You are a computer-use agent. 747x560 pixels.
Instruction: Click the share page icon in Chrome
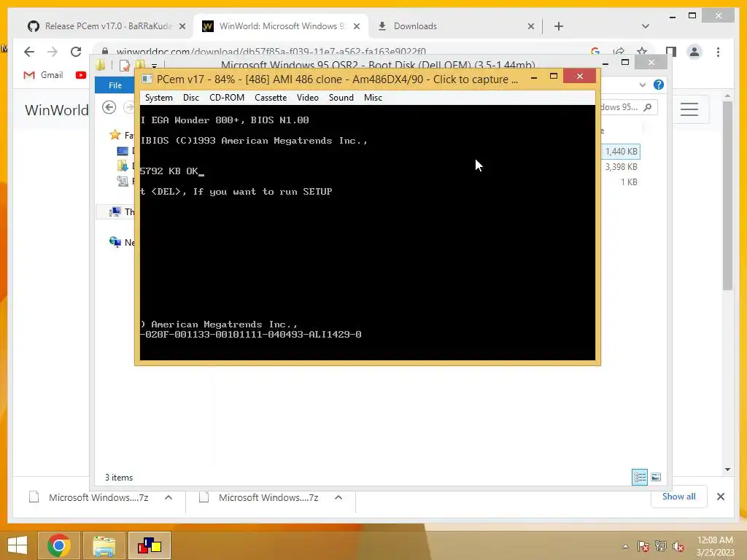tap(619, 52)
